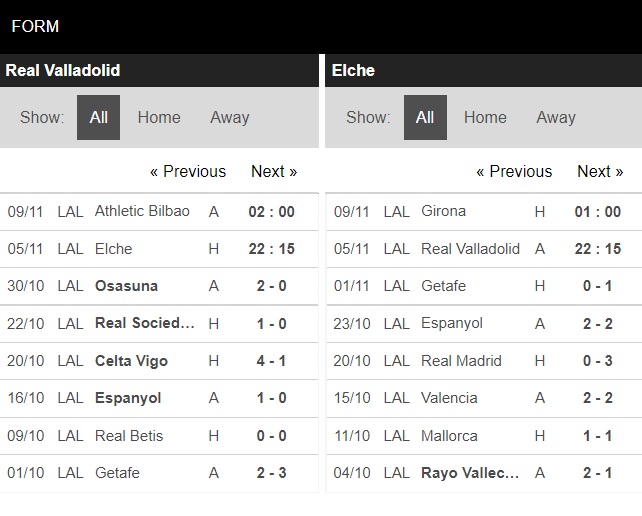Select the Mallorca 1 - 1 result
642x516 pixels.
[484, 436]
